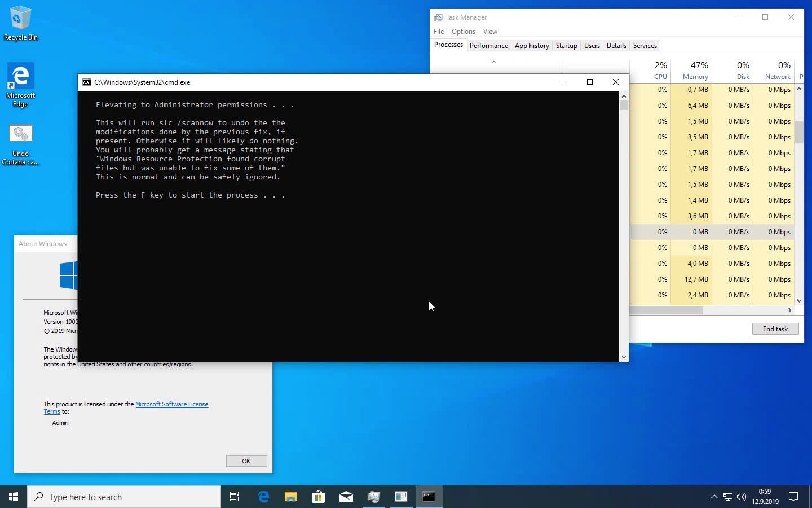Minimize the cmd.exe window
Image resolution: width=812 pixels, height=508 pixels.
point(564,82)
